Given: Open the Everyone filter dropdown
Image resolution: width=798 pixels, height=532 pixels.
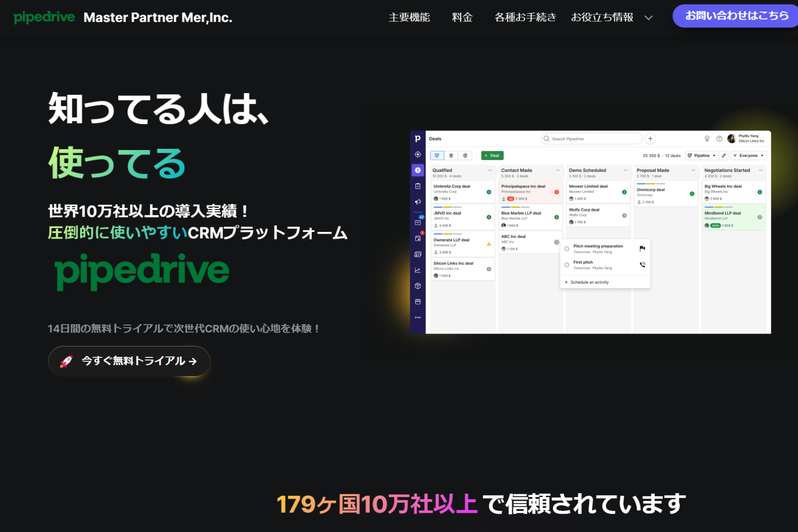Looking at the screenshot, I should click(748, 155).
